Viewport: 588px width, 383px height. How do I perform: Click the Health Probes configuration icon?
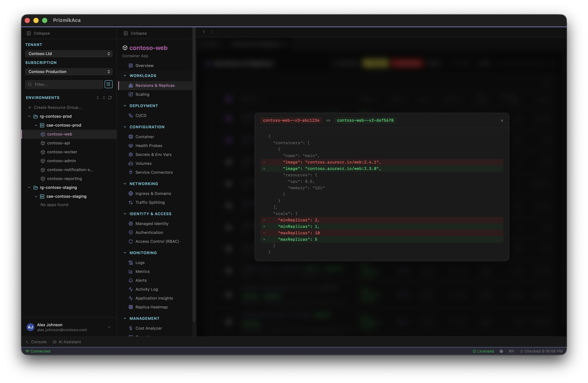[x=131, y=146]
